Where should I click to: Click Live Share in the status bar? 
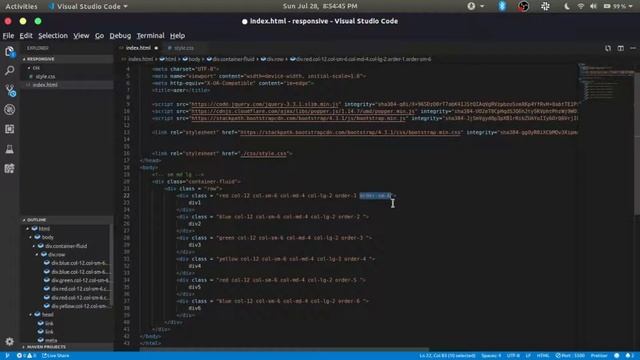(x=56, y=356)
